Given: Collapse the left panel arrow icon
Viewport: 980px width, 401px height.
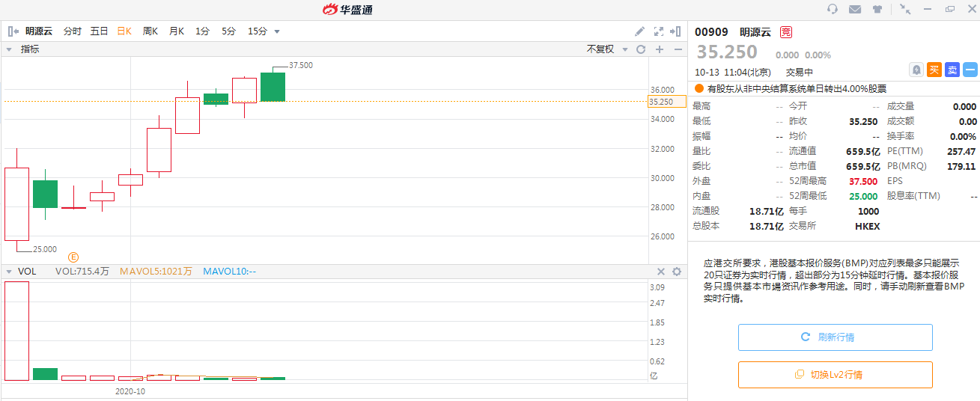Looking at the screenshot, I should tap(13, 31).
